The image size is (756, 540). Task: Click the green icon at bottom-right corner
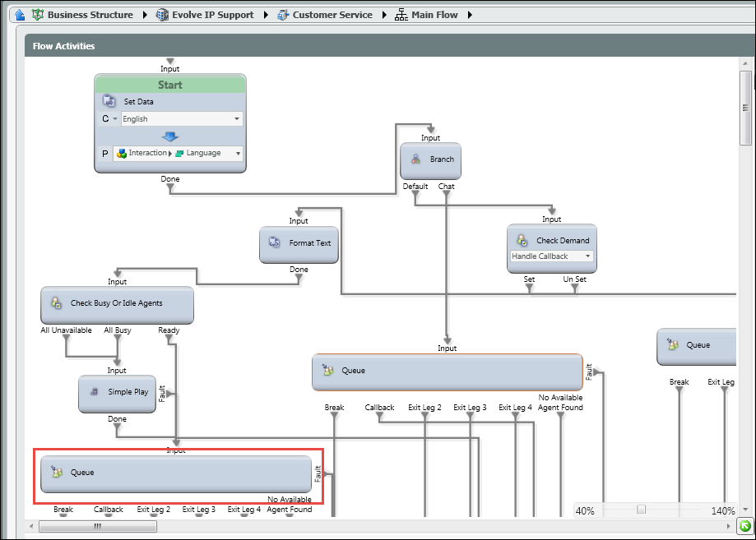tap(745, 526)
